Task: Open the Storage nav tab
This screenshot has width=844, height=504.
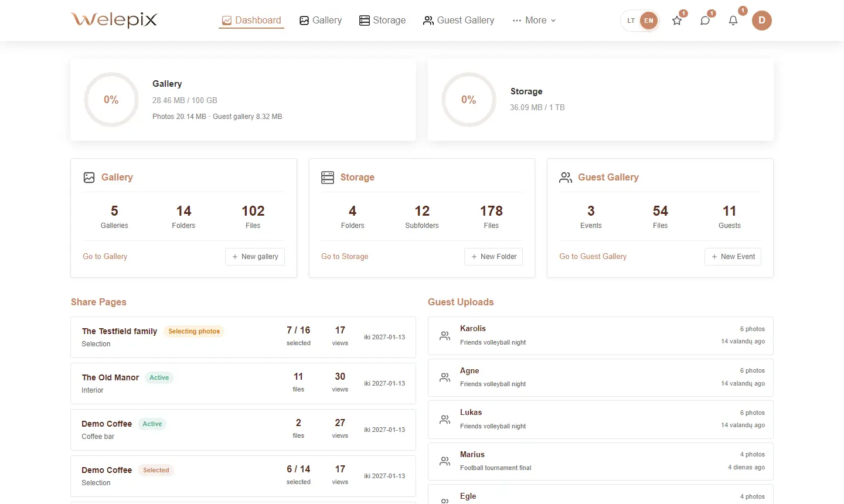Action: (382, 21)
